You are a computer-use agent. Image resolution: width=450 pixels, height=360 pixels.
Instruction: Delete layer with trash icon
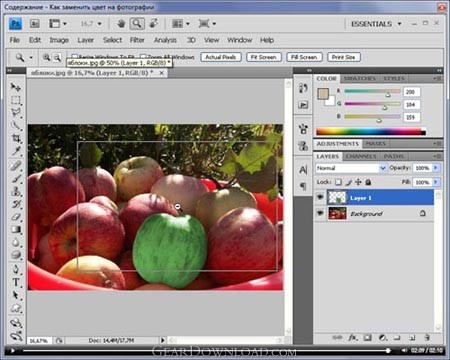coord(427,338)
